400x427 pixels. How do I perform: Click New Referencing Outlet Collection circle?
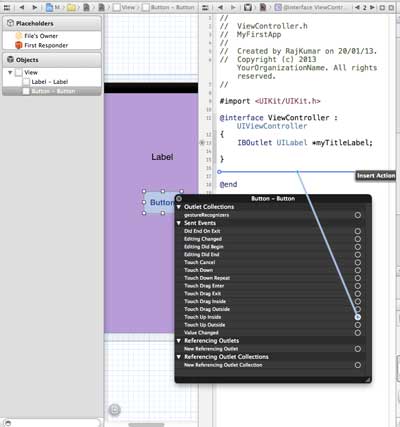(x=358, y=365)
